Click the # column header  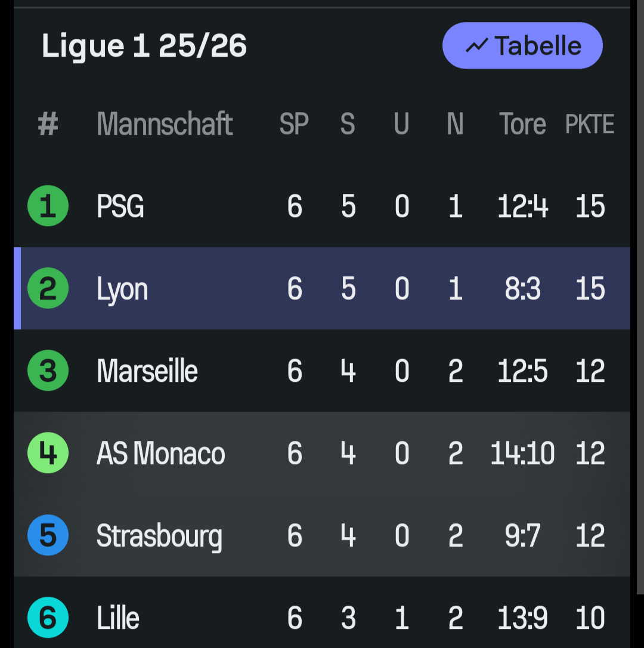pyautogui.click(x=48, y=124)
